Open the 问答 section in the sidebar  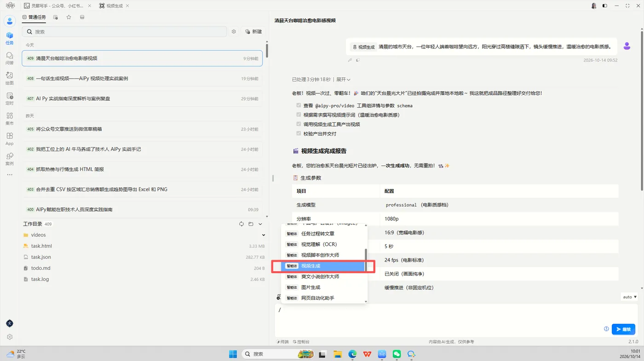pos(10,58)
